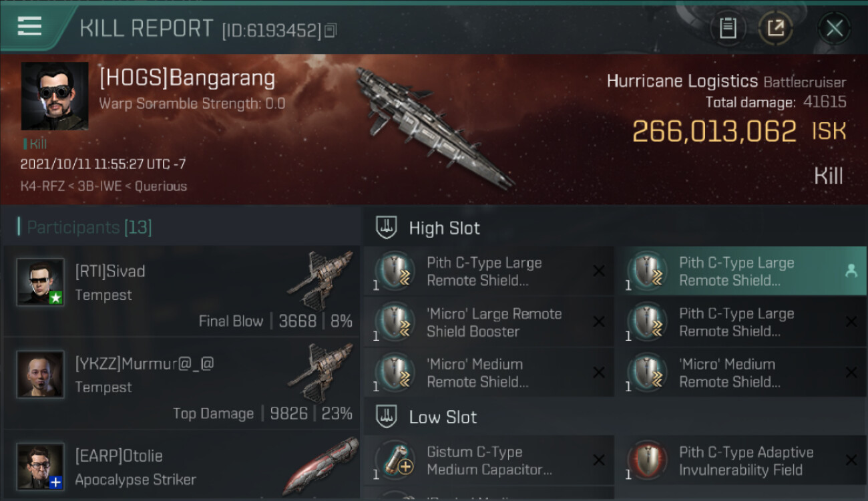Image resolution: width=868 pixels, height=501 pixels.
Task: Open Sivad's participant portrait
Action: click(40, 282)
